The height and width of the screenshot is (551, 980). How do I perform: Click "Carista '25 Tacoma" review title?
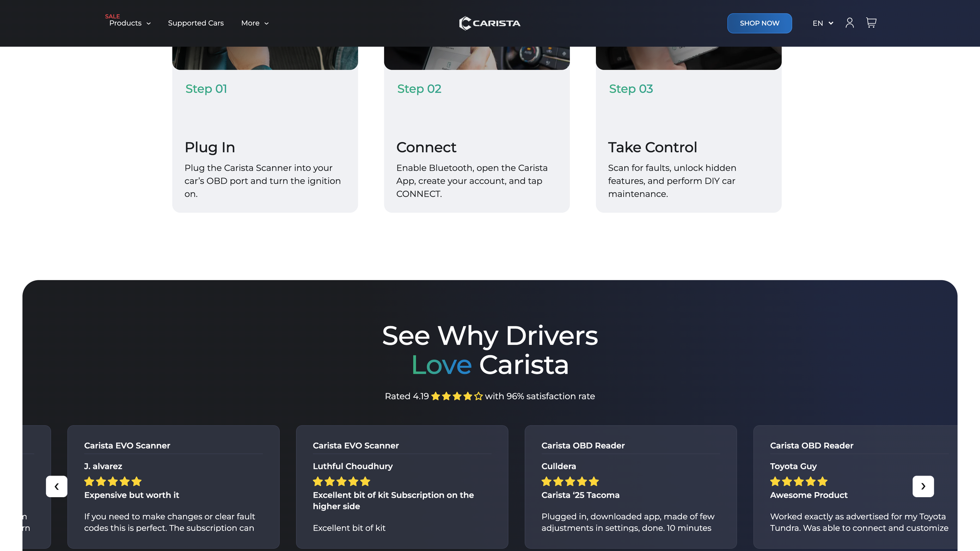click(x=581, y=495)
